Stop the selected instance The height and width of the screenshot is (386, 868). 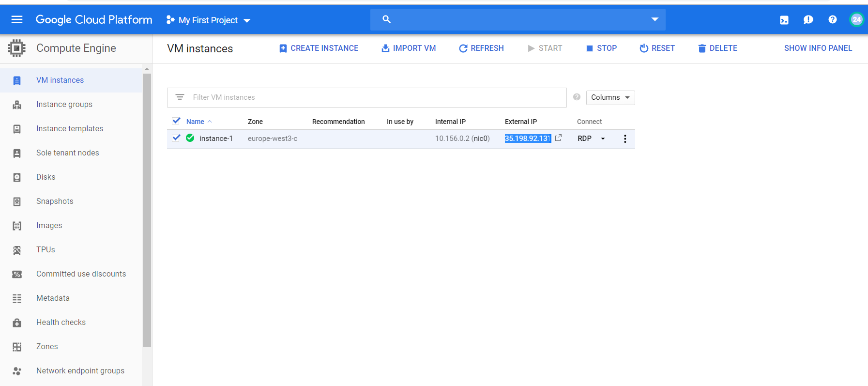coord(601,48)
